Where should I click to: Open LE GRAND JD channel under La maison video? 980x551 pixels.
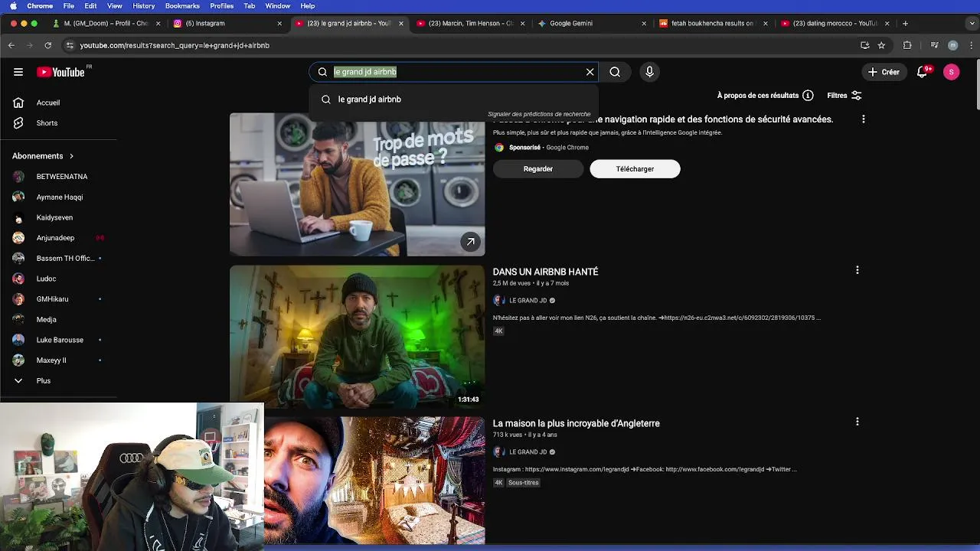[x=528, y=452]
